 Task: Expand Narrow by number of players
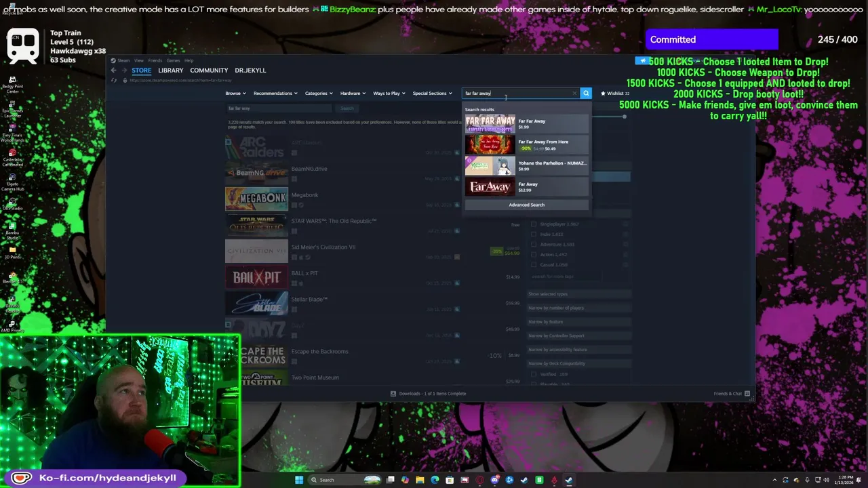[578, 308]
